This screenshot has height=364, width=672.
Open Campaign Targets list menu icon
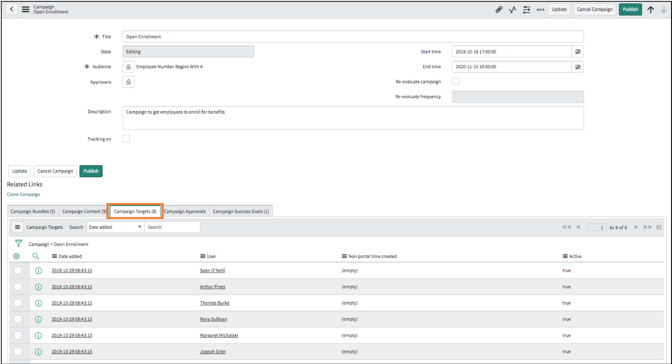(x=18, y=227)
